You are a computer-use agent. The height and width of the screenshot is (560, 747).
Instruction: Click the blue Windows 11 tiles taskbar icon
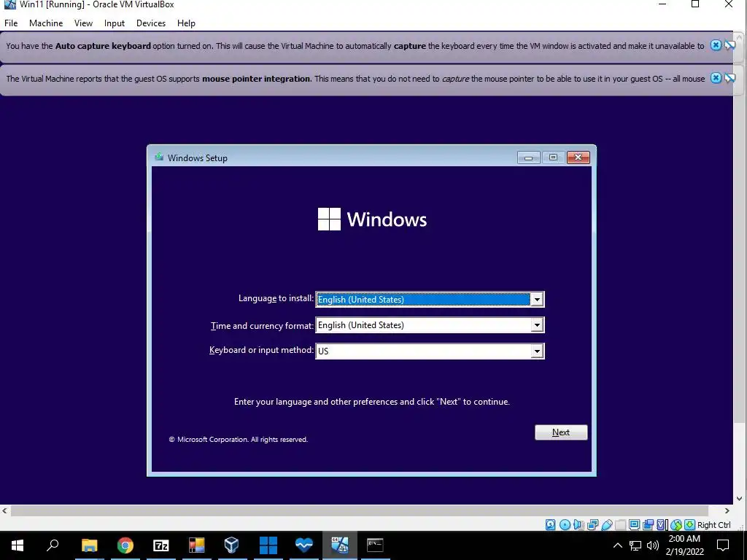click(268, 545)
